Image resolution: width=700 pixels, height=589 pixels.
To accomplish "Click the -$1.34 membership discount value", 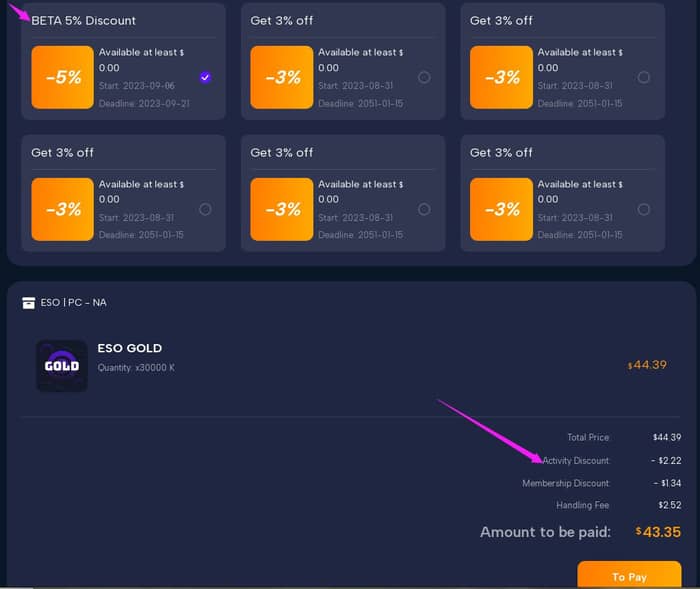I will click(667, 483).
